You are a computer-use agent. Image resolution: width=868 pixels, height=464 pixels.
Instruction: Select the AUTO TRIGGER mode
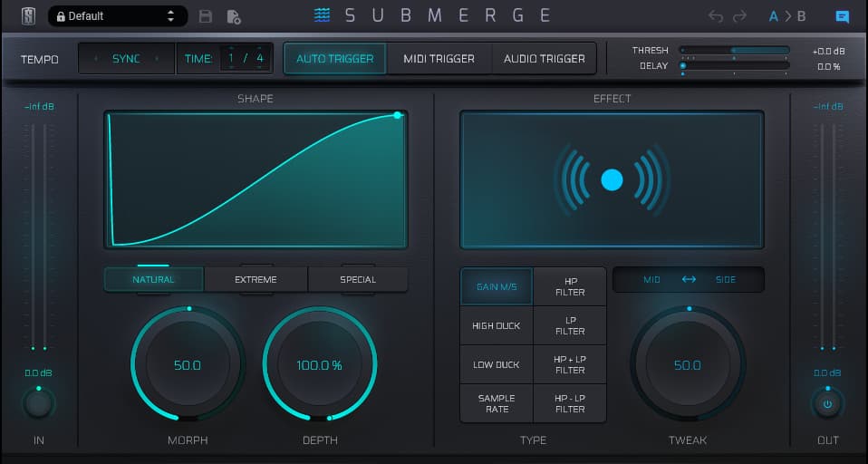tap(335, 59)
